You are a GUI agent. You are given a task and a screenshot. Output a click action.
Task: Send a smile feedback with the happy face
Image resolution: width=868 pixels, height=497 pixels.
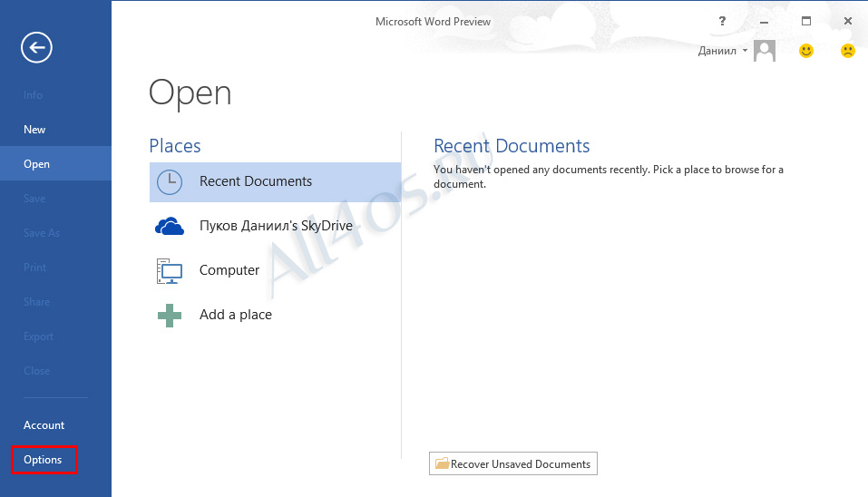[806, 51]
